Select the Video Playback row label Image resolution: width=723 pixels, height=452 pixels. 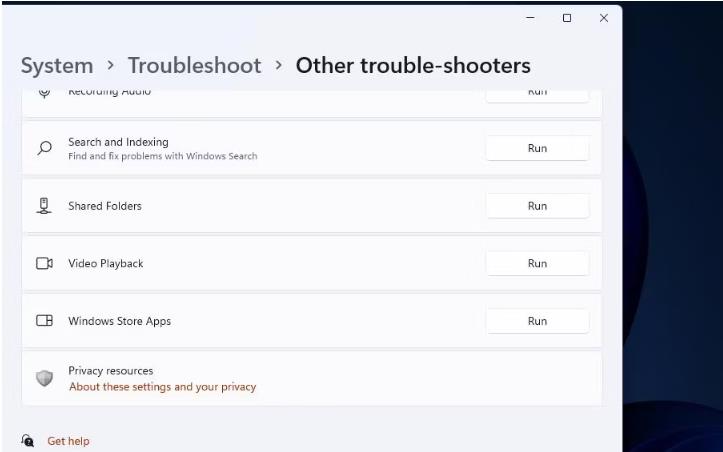(x=106, y=263)
